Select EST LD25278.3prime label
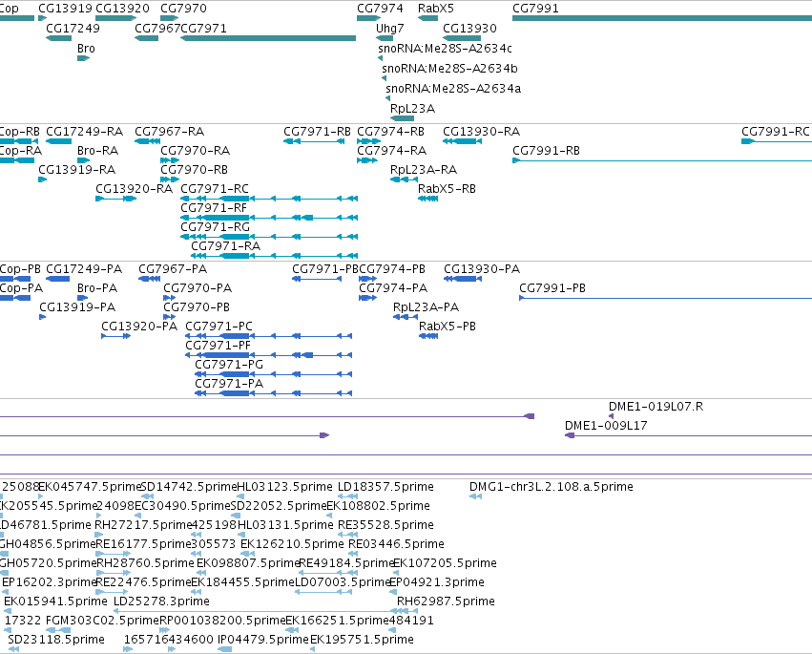The height and width of the screenshot is (654, 812). [x=161, y=601]
